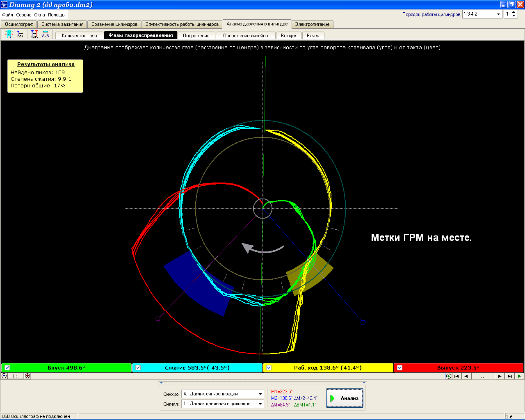Switch to the Сравнение цилиндров tab

click(114, 24)
